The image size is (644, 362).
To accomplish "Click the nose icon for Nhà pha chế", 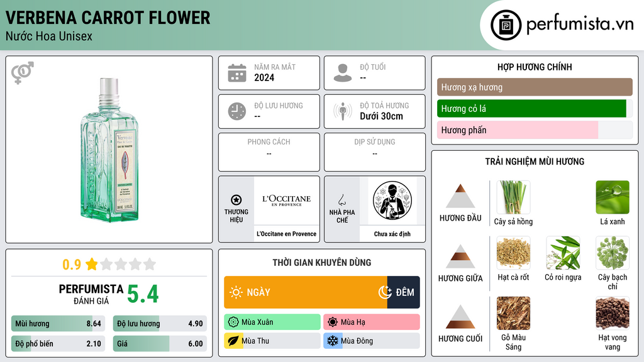I will point(341,200).
